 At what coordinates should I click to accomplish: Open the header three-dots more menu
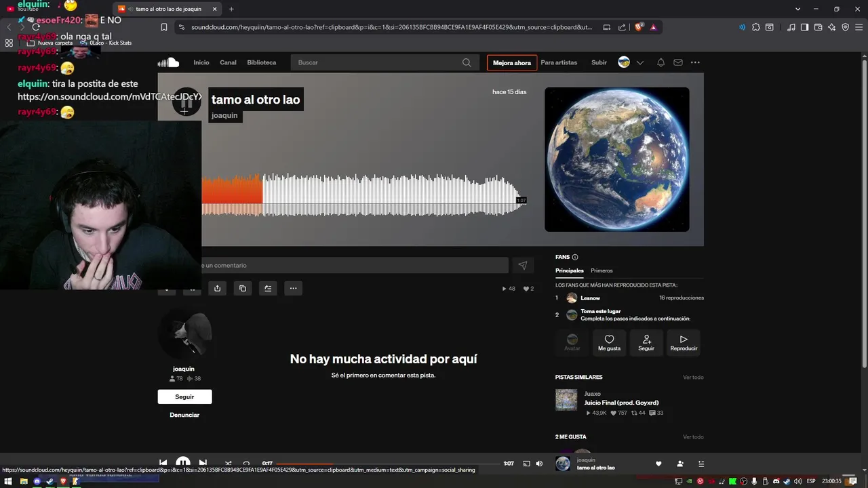695,62
